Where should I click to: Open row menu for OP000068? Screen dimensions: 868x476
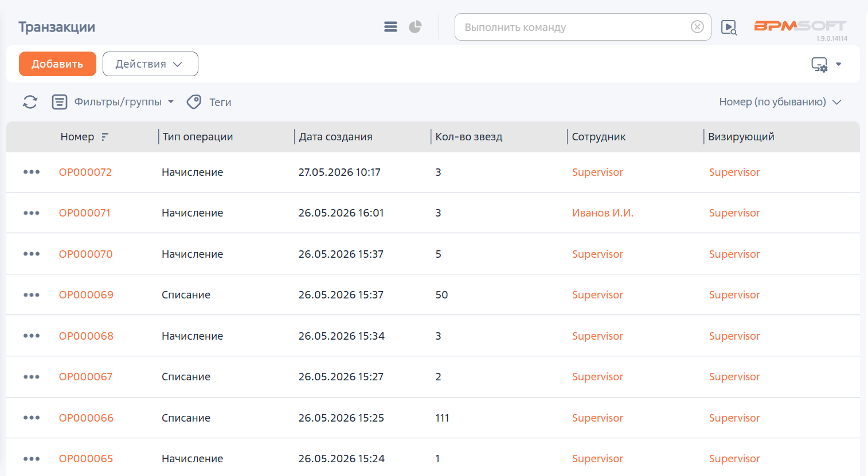pos(32,336)
